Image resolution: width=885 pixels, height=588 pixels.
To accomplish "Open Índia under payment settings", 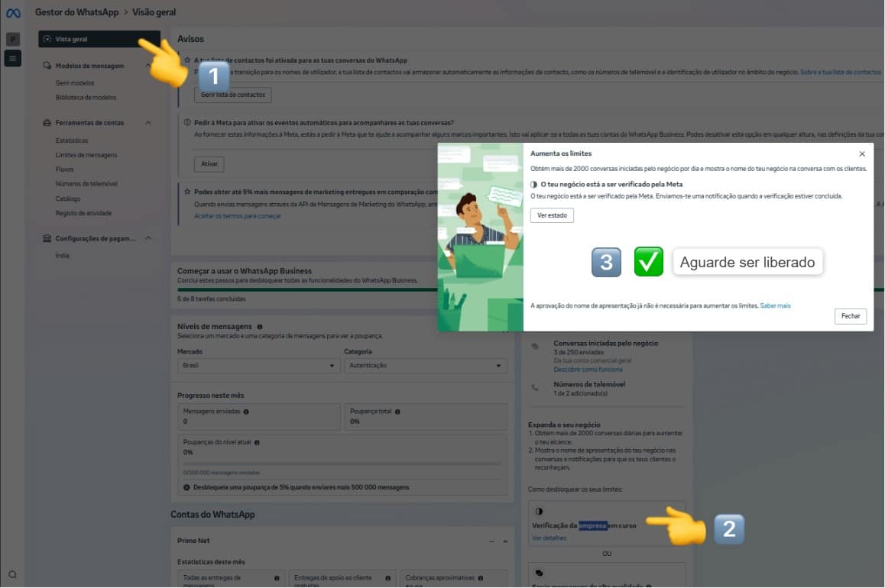I will pos(62,256).
